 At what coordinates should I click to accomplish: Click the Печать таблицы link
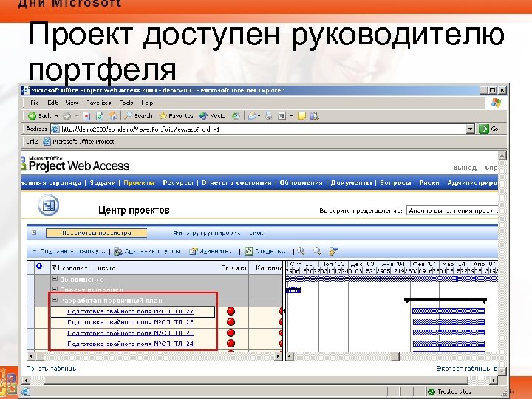tap(51, 369)
